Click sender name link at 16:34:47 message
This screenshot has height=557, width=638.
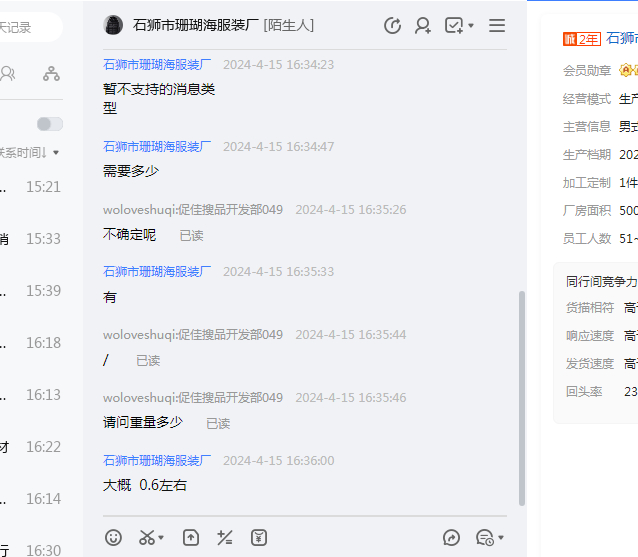pos(157,146)
